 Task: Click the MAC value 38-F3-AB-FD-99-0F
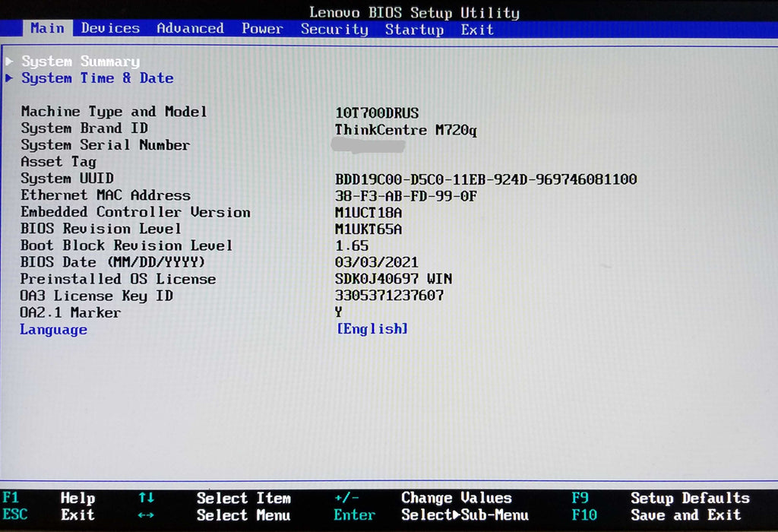[406, 196]
